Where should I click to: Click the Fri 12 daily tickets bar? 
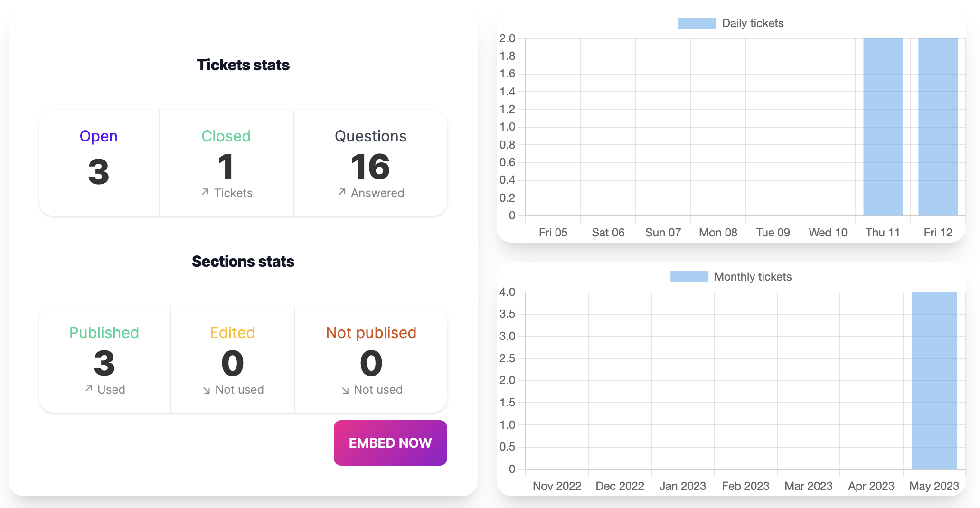(938, 127)
